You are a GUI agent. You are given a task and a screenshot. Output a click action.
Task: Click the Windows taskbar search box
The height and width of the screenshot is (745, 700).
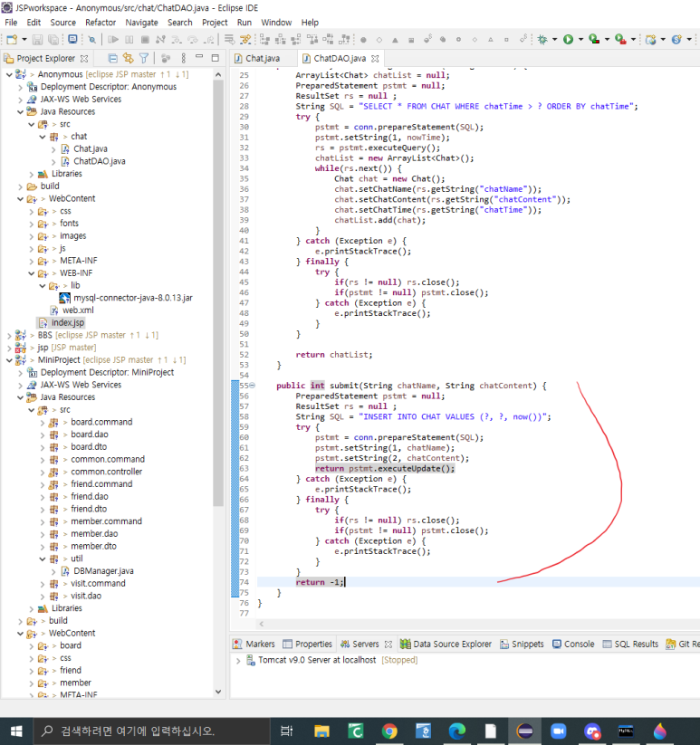tap(151, 731)
